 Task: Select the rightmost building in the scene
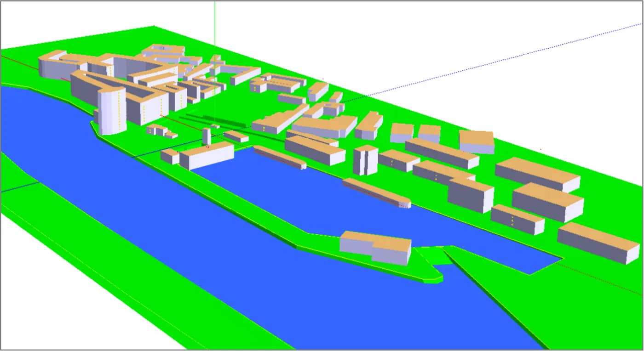[598, 243]
